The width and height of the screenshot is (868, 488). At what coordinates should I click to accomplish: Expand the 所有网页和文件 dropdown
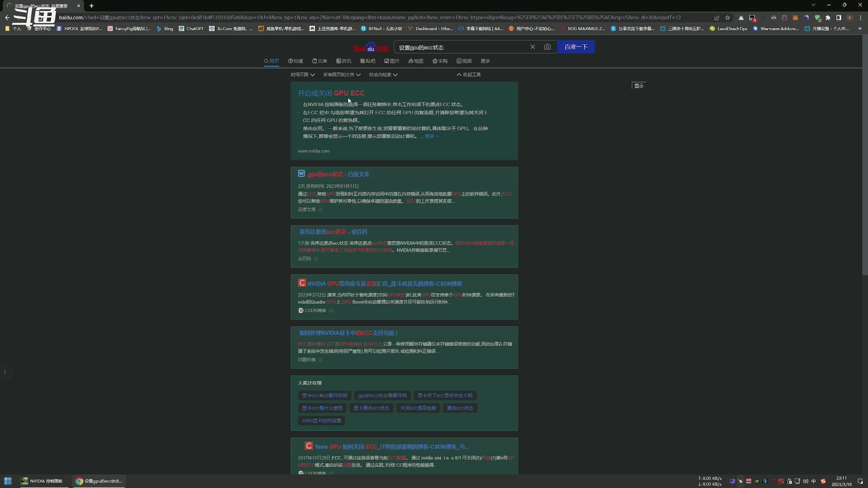coord(342,75)
